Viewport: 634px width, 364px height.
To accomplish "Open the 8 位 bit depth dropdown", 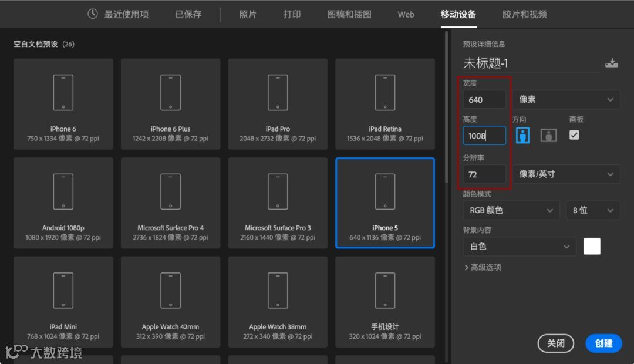I will click(x=593, y=210).
